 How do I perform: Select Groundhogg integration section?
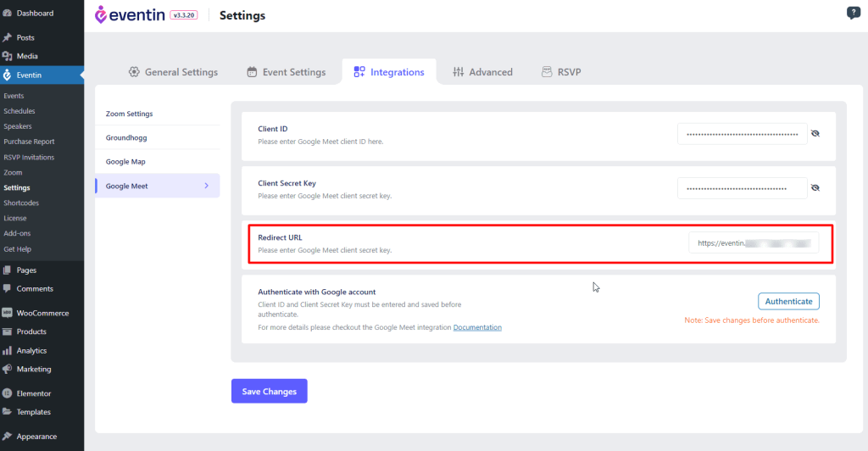click(x=157, y=137)
